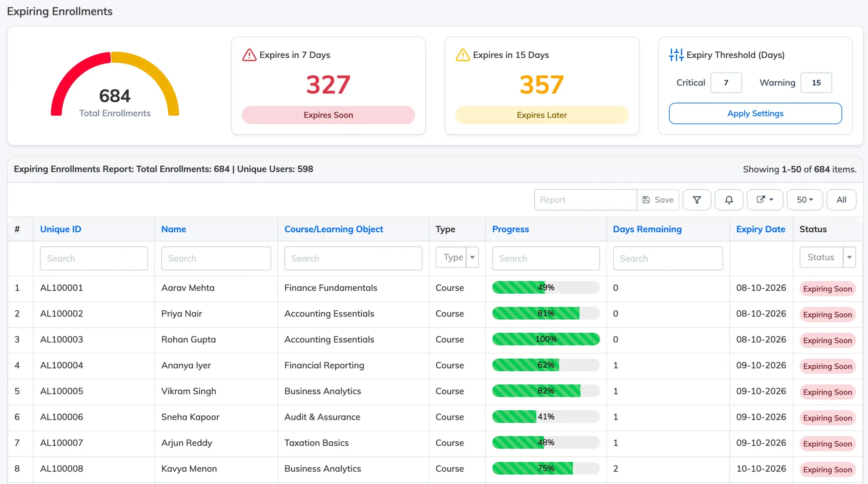The width and height of the screenshot is (868, 484).
Task: Focus the Warning threshold field
Action: [x=816, y=83]
